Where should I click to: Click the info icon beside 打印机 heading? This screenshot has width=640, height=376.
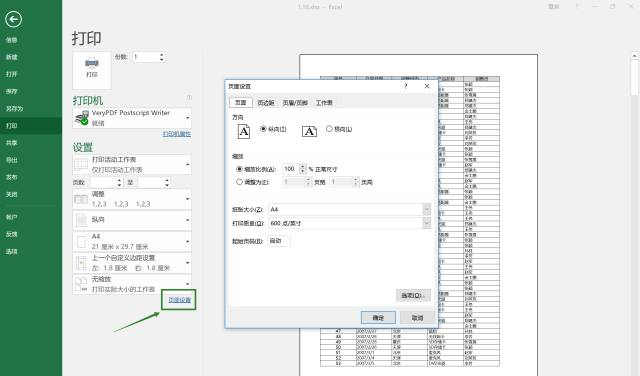click(189, 98)
